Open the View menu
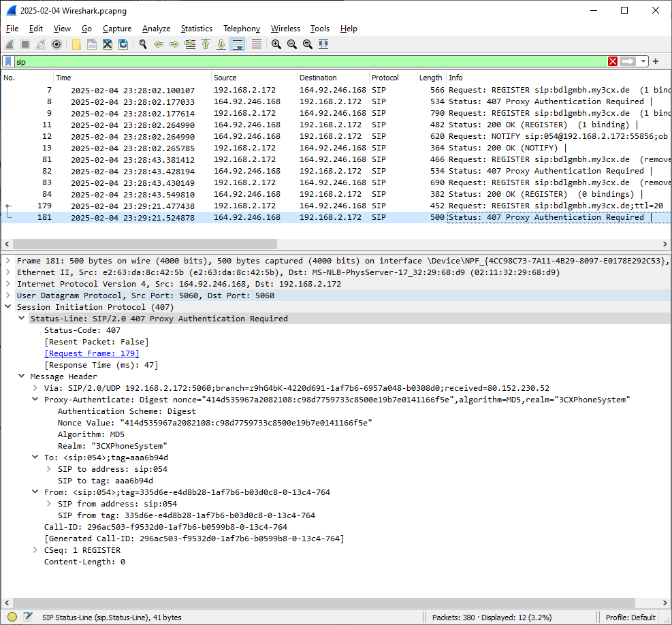The image size is (672, 625). [x=62, y=29]
